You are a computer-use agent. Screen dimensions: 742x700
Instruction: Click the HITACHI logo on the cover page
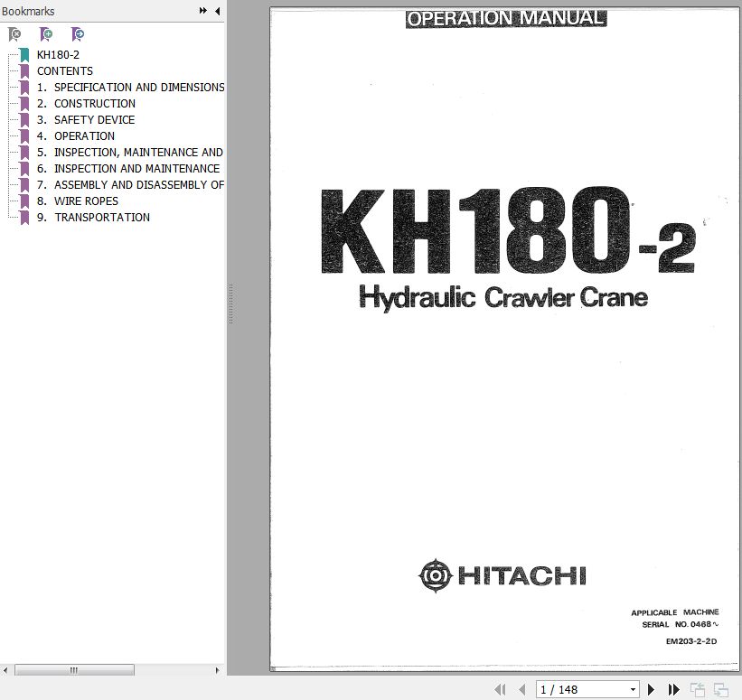[502, 575]
